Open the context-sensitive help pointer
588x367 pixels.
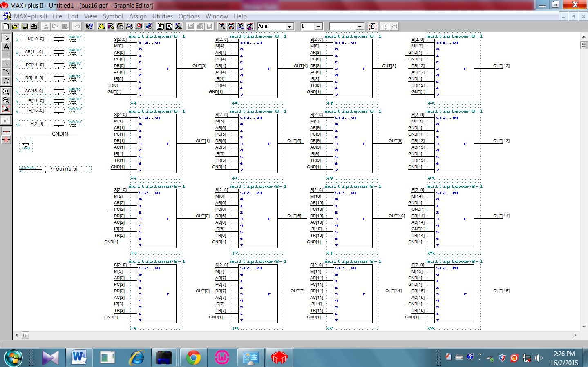[x=89, y=27]
